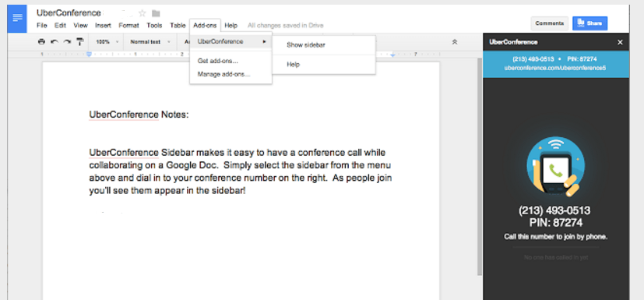Open the Normal text style dropdown
The image size is (644, 300).
coord(150,41)
